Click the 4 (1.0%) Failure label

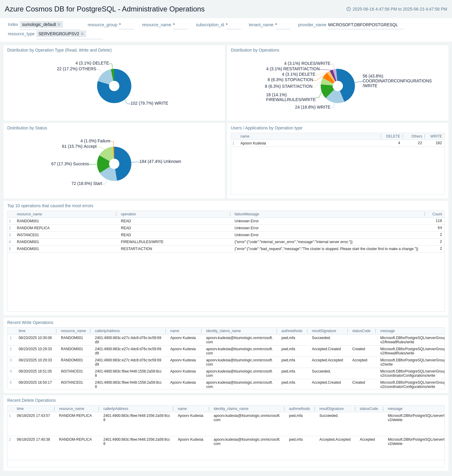(x=95, y=141)
